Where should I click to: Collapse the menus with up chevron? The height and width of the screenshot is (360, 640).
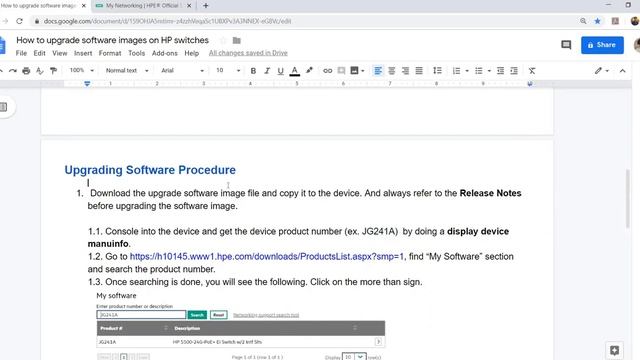622,71
